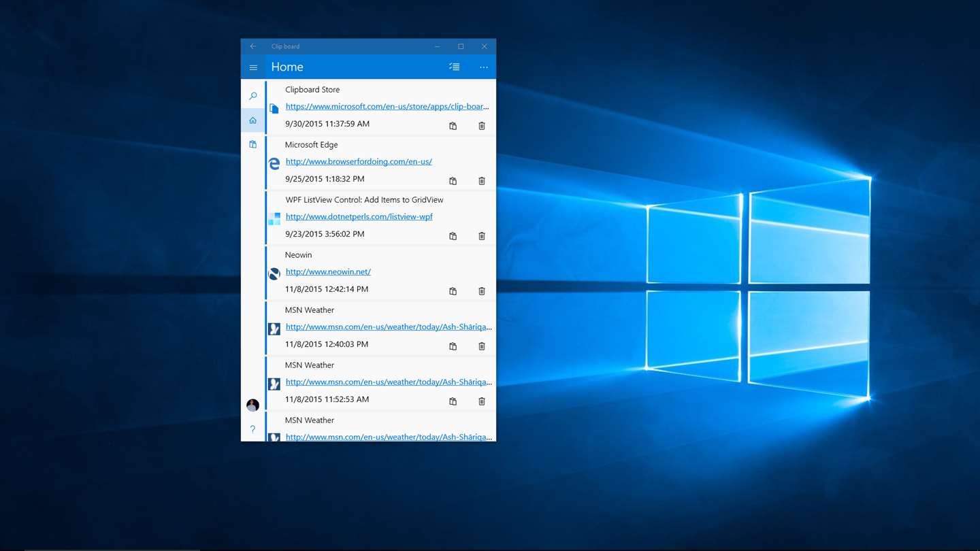Click timestamp 11/8/2015 12:42:14 PM
The image size is (980, 551).
point(327,289)
